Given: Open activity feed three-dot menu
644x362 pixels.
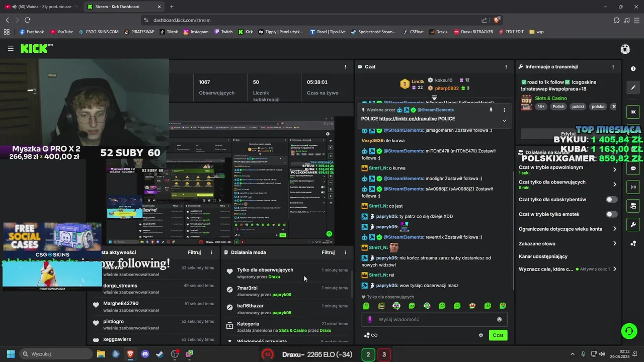Looking at the screenshot, I should point(211,252).
